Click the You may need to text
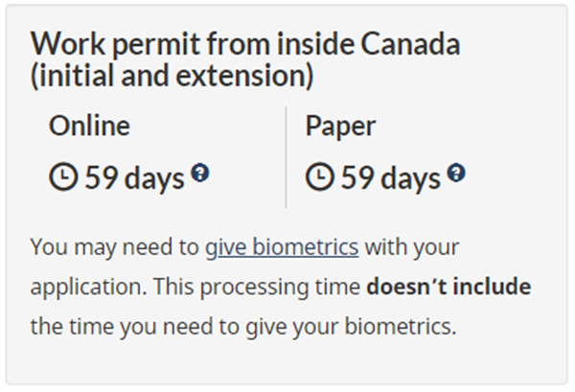The width and height of the screenshot is (575, 392). tap(115, 247)
